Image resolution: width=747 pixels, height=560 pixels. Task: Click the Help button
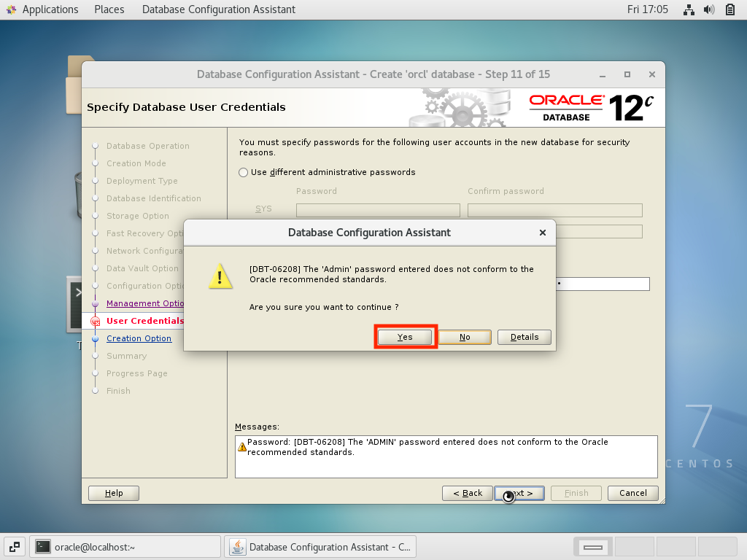click(x=114, y=493)
